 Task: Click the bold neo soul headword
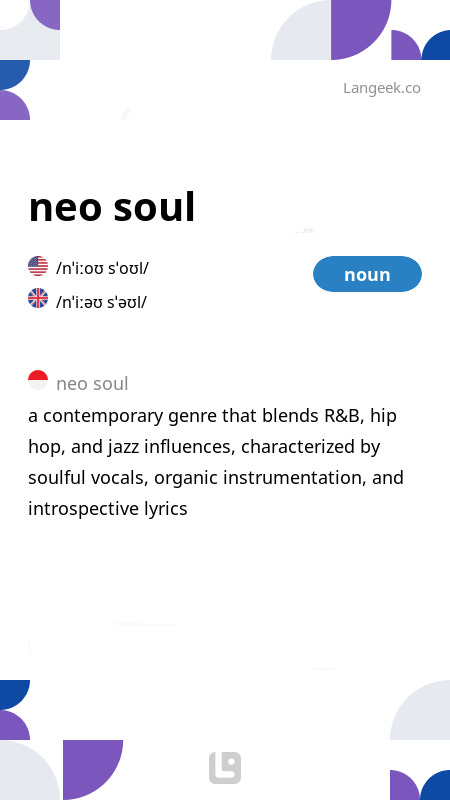pyautogui.click(x=112, y=207)
